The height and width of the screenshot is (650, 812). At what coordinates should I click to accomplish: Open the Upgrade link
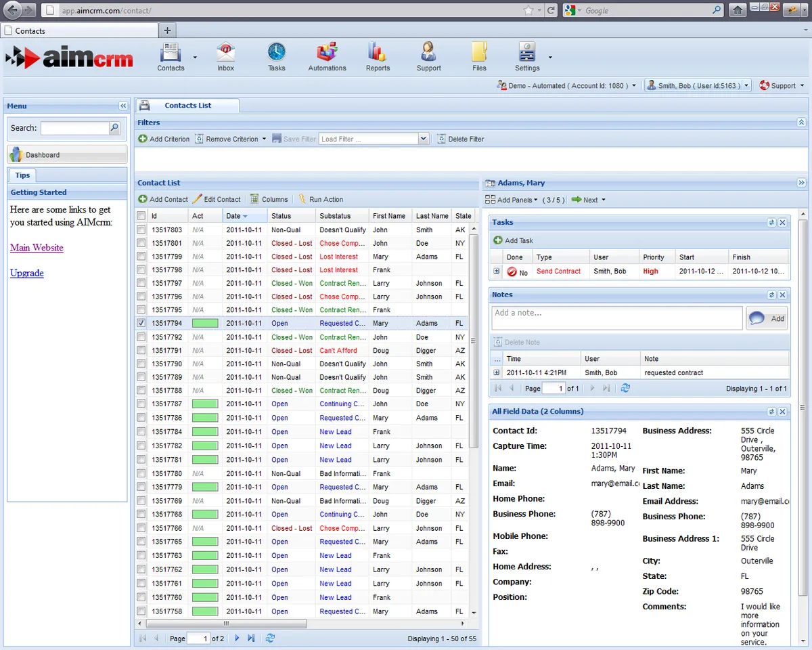click(27, 274)
